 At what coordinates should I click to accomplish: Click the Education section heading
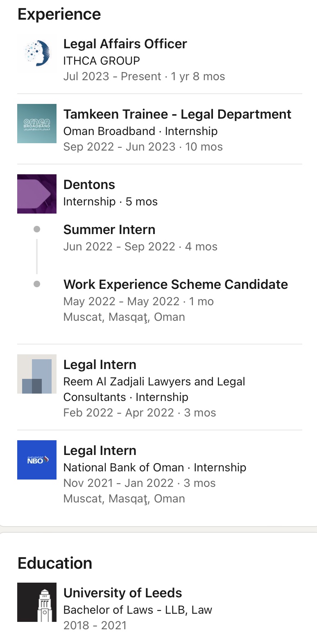54,563
